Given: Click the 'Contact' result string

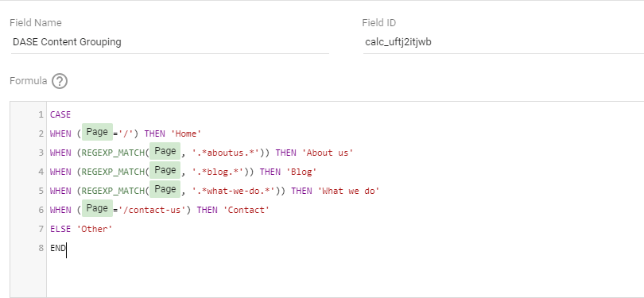Looking at the screenshot, I should click(x=246, y=210).
